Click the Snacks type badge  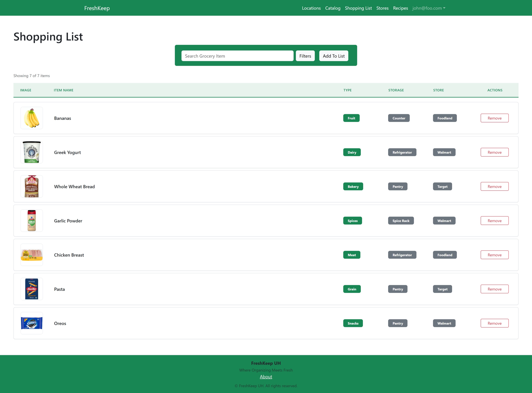pyautogui.click(x=353, y=323)
